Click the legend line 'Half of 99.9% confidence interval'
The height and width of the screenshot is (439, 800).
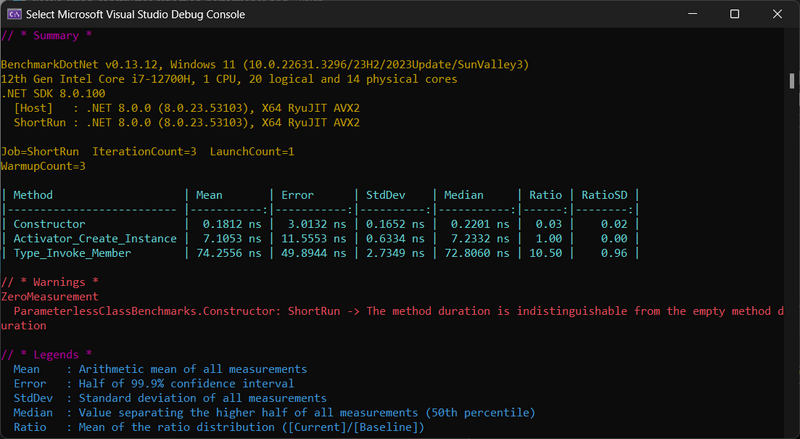pyautogui.click(x=186, y=384)
